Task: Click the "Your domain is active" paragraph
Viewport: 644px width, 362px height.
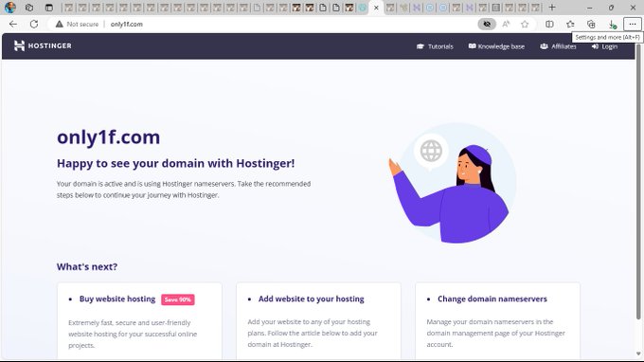Action: click(184, 190)
